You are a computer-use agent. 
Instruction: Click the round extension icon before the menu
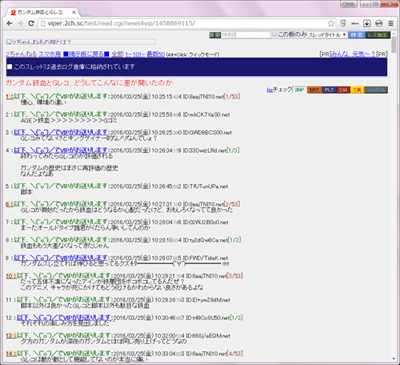pyautogui.click(x=379, y=23)
